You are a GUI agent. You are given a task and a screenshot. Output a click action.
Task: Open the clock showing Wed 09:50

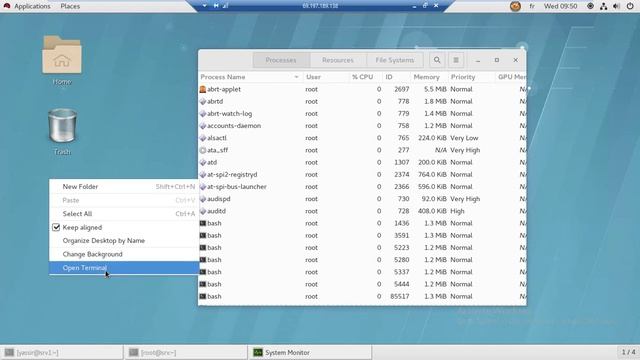[x=560, y=6]
